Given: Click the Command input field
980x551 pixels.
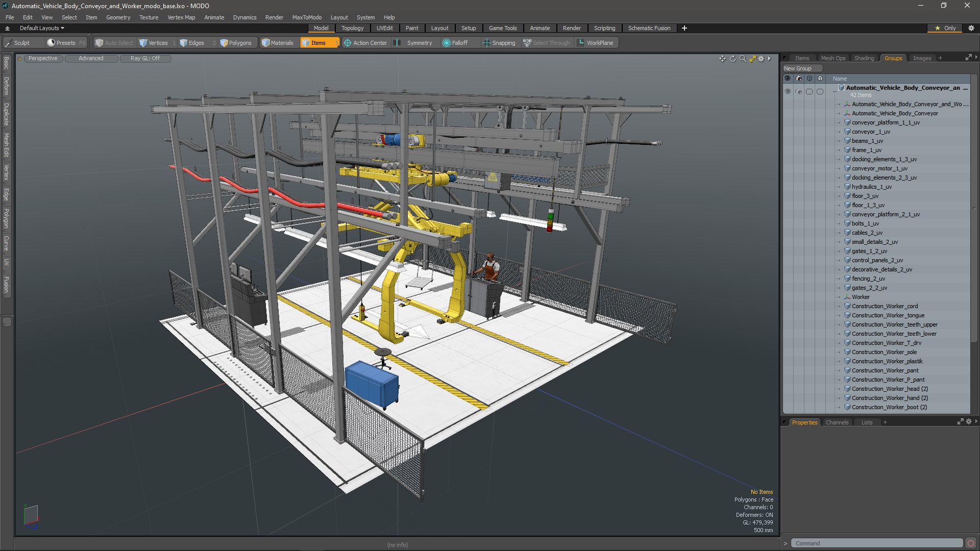Looking at the screenshot, I should [876, 543].
